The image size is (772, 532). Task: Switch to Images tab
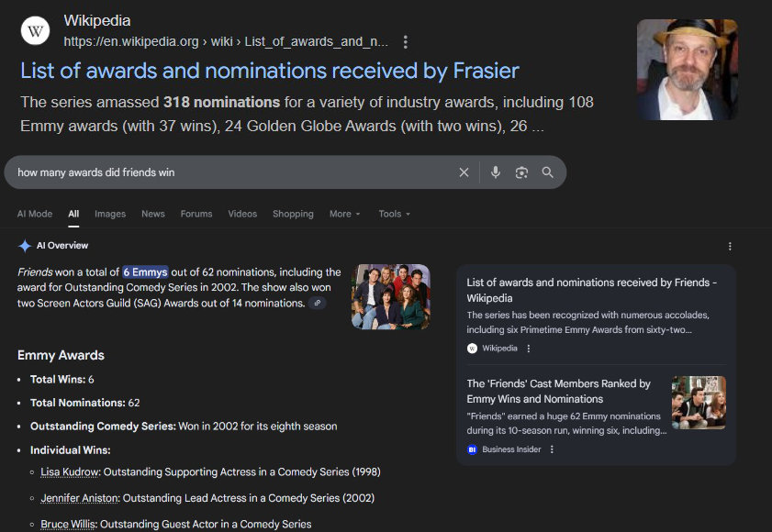110,214
